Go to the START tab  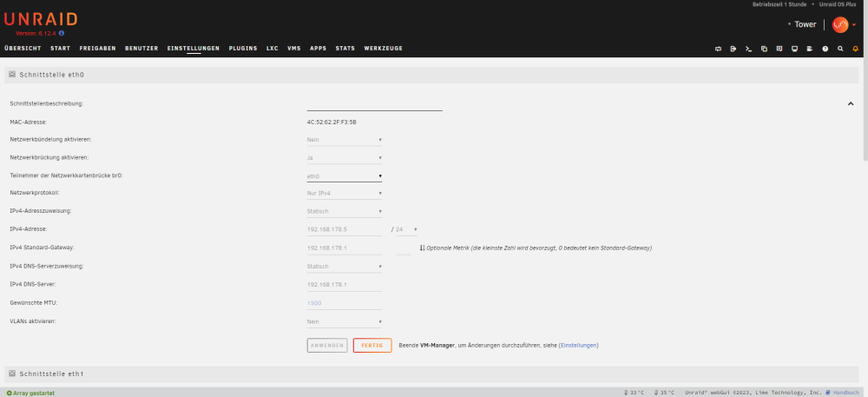click(x=61, y=48)
